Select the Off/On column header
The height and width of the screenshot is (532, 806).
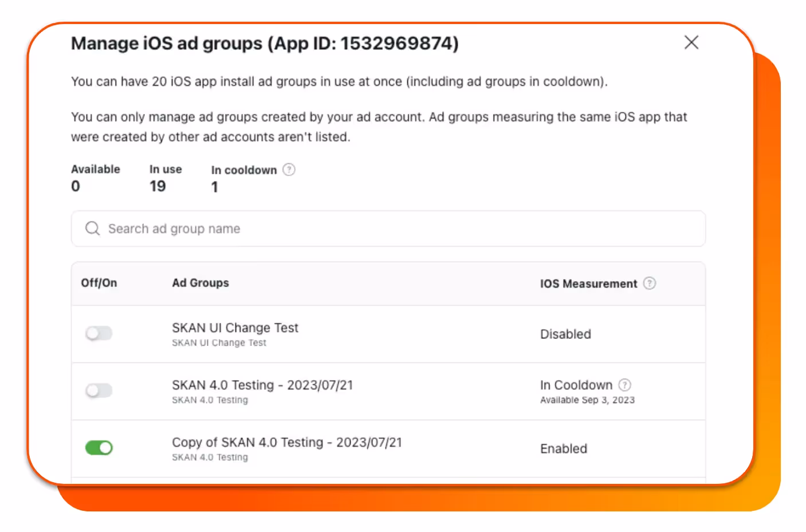tap(99, 282)
